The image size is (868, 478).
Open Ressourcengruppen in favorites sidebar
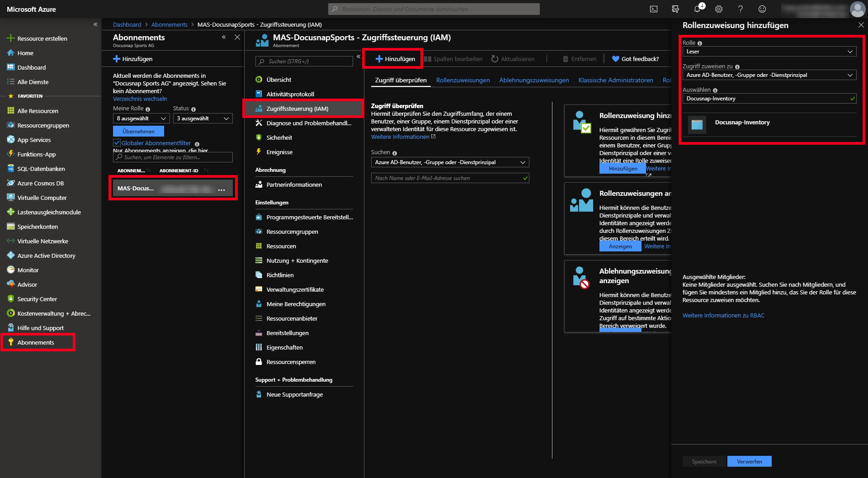[x=43, y=125]
